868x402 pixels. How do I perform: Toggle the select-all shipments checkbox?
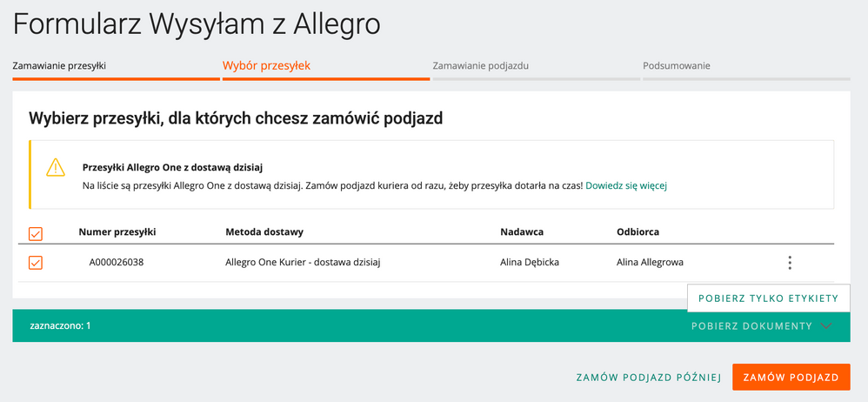[x=36, y=233]
